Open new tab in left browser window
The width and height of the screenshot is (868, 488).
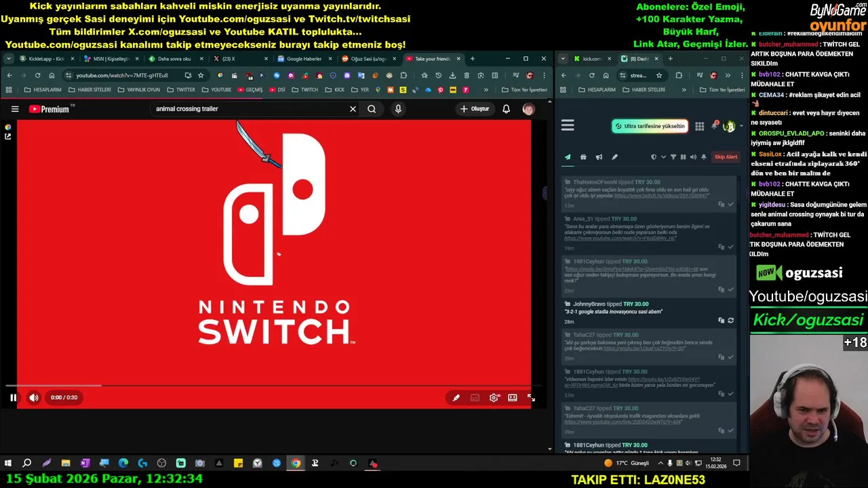[473, 59]
